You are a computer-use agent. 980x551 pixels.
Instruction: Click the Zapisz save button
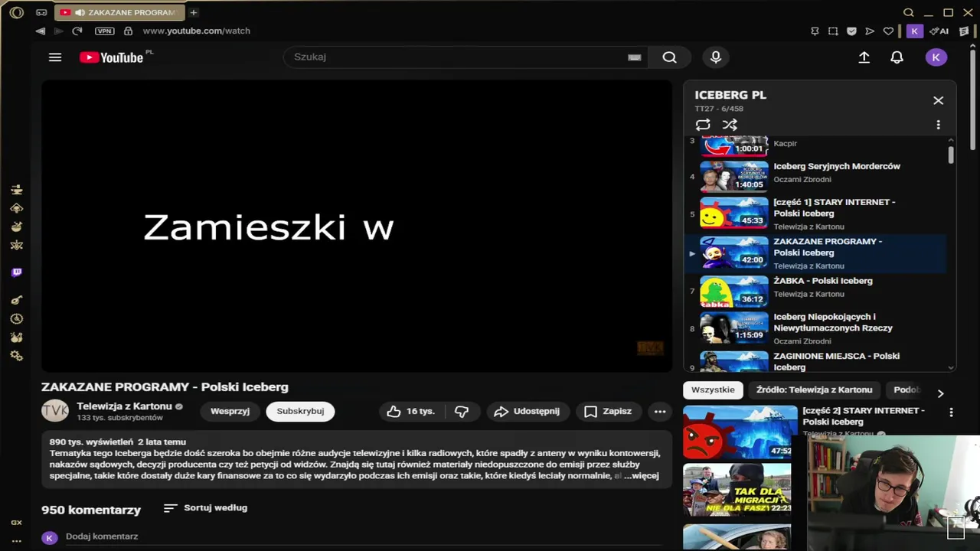(x=609, y=411)
